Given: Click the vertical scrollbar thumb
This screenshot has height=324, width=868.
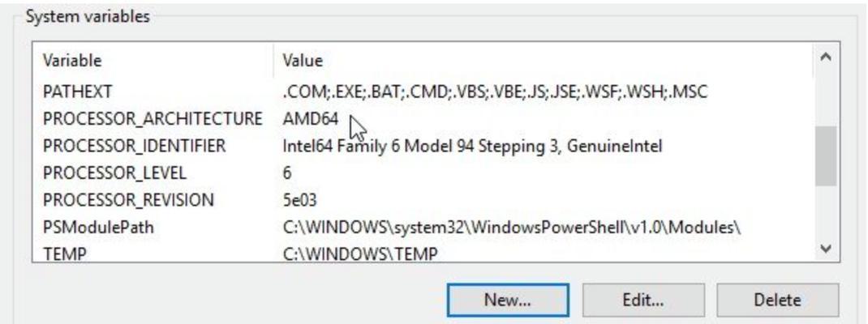Looking at the screenshot, I should (825, 156).
